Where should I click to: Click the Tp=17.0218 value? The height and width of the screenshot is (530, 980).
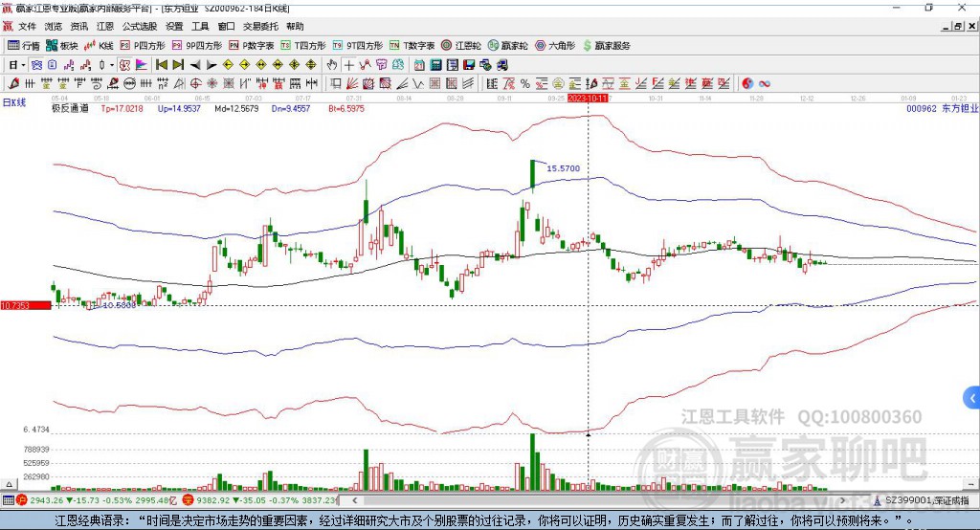122,108
